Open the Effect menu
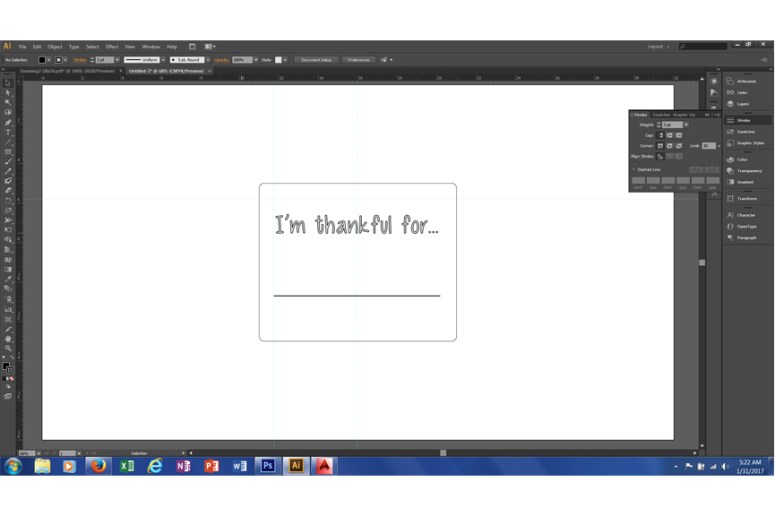This screenshot has width=775, height=516. [112, 46]
